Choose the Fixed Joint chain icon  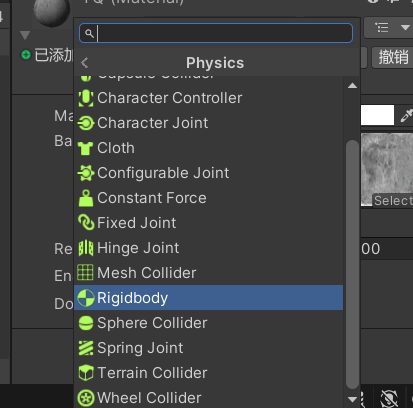(x=86, y=223)
